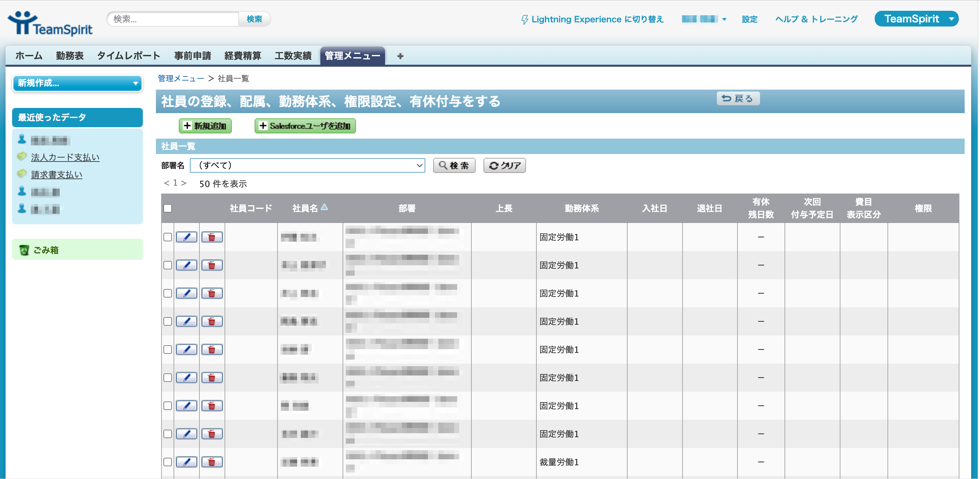Open the TeamSpirit app menu dropdown
The image size is (980, 479).
pos(916,19)
